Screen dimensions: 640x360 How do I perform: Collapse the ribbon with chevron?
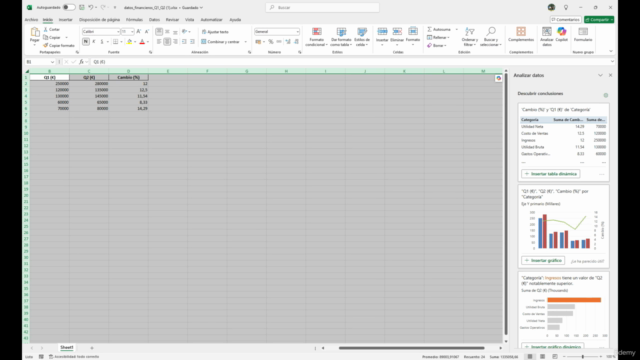(x=611, y=51)
